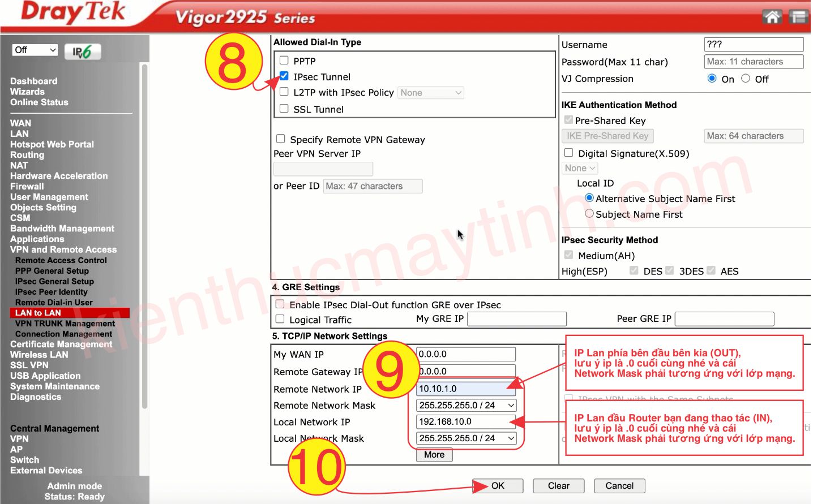Select VJ Compression Off radio button
Screen dimensions: 813x504
[x=746, y=79]
